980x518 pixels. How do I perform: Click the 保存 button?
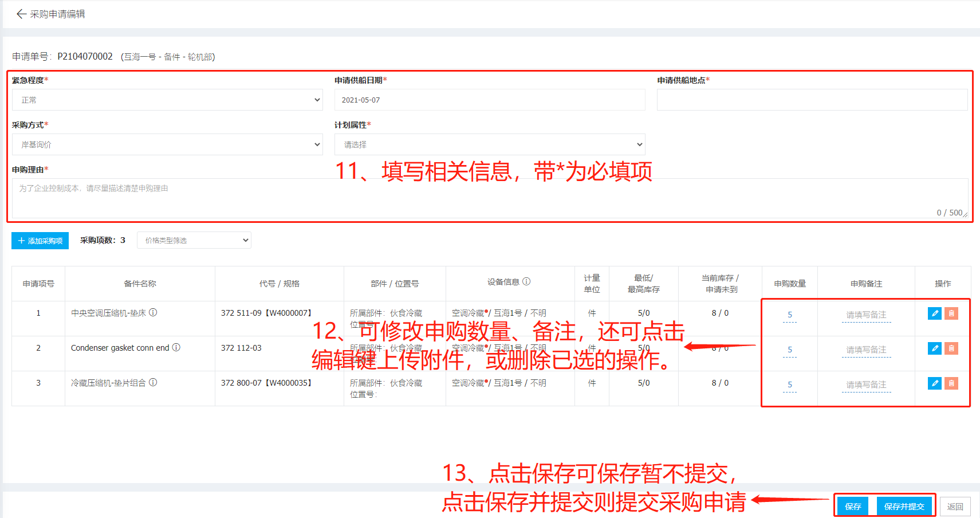coord(853,507)
